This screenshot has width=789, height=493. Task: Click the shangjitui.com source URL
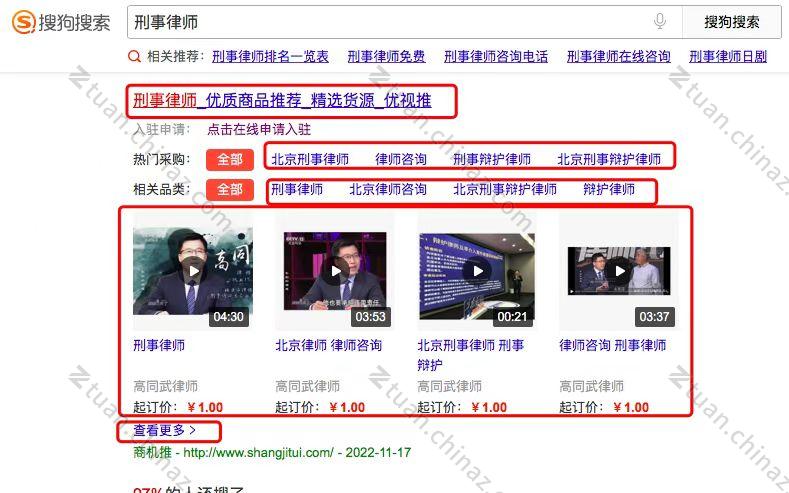tap(258, 452)
